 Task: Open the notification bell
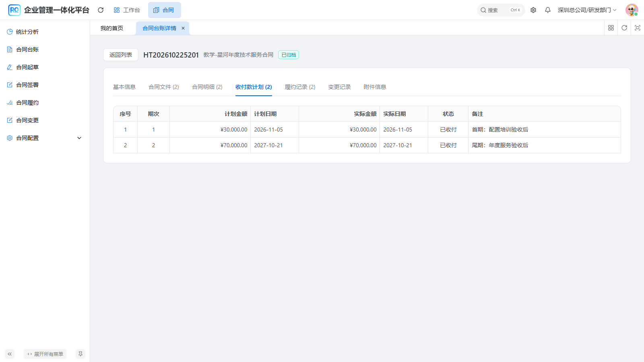[x=548, y=10]
